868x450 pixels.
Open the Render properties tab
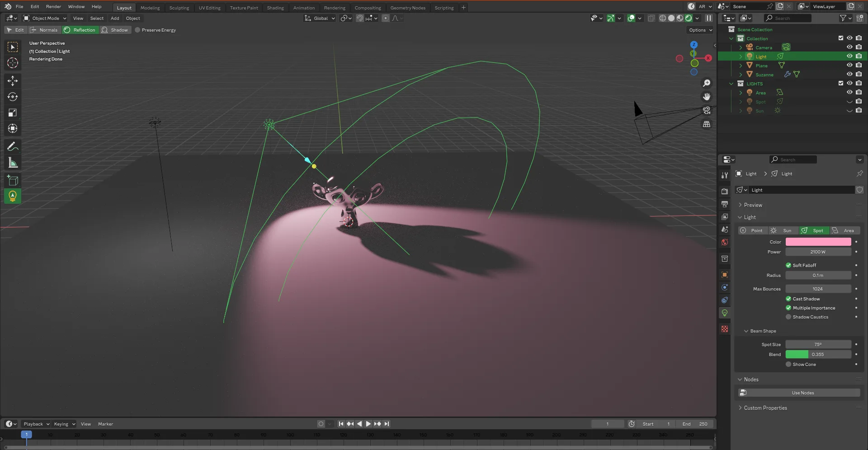click(725, 192)
